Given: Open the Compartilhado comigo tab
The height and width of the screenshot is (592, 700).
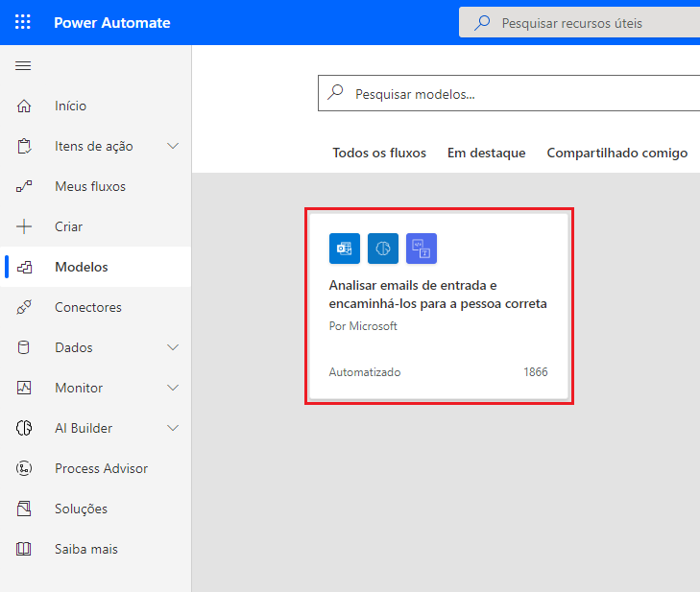Looking at the screenshot, I should [x=617, y=153].
